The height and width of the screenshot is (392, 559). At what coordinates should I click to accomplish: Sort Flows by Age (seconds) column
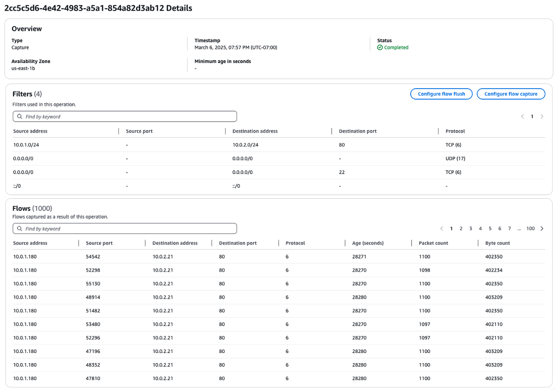367,243
